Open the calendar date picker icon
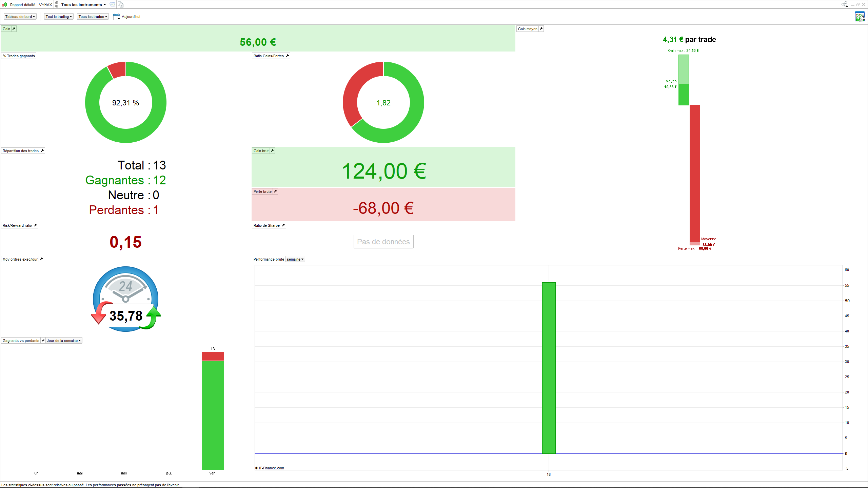 click(116, 17)
